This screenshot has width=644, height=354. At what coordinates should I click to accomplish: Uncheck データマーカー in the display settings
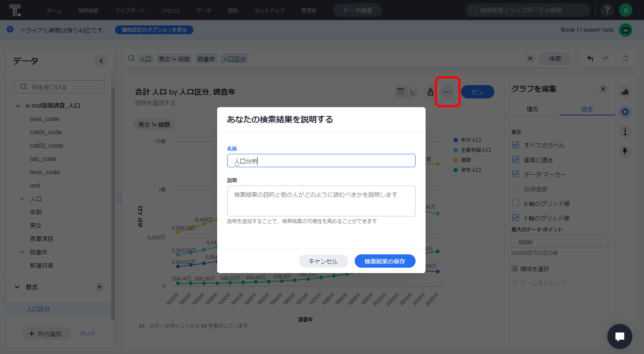(516, 174)
